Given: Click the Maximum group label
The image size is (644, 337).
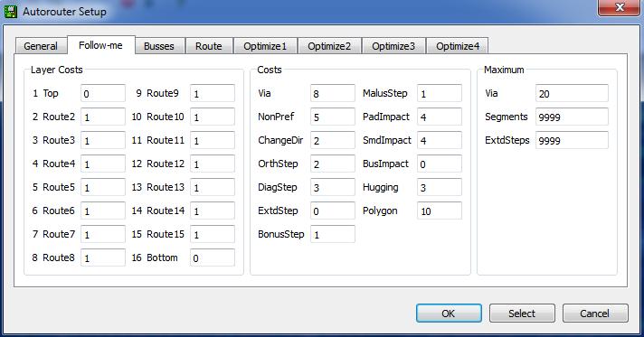Looking at the screenshot, I should click(504, 70).
